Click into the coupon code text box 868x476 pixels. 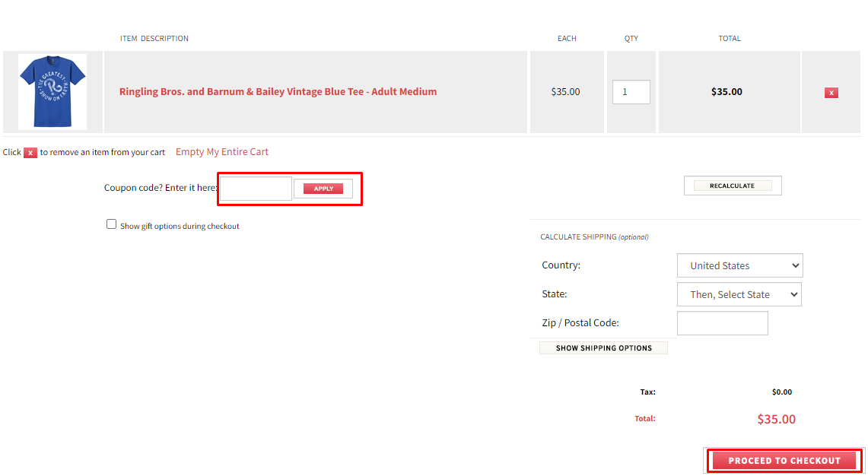(x=256, y=189)
